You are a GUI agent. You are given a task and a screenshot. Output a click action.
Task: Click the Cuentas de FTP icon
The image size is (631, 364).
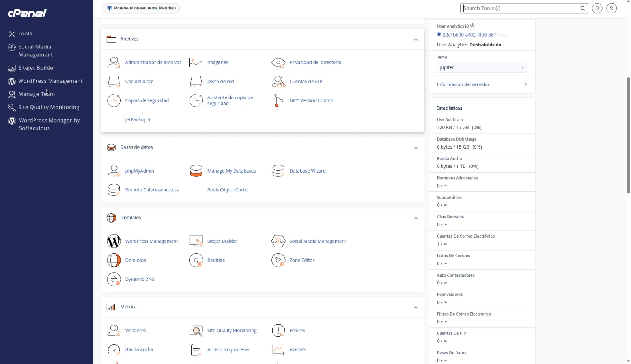[x=278, y=82]
